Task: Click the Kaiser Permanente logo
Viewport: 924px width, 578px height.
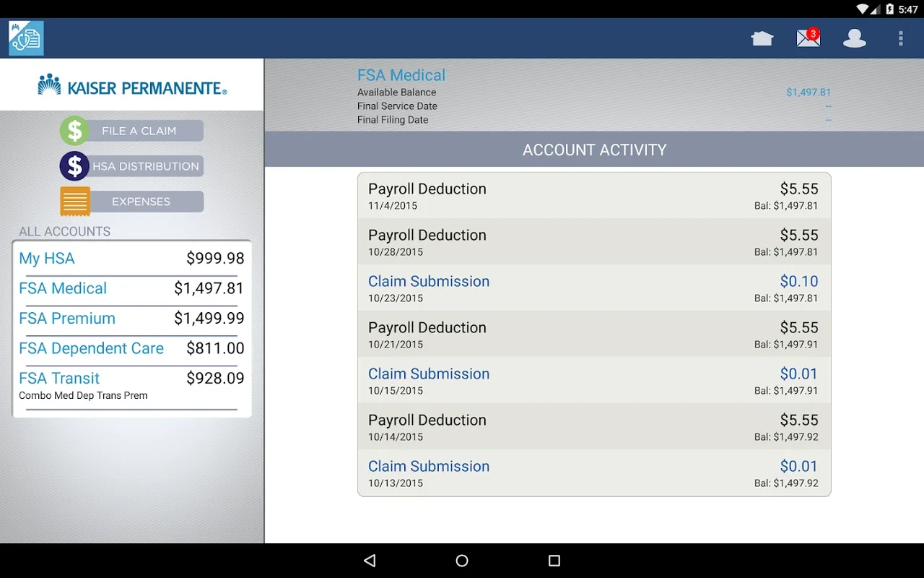Action: (132, 85)
